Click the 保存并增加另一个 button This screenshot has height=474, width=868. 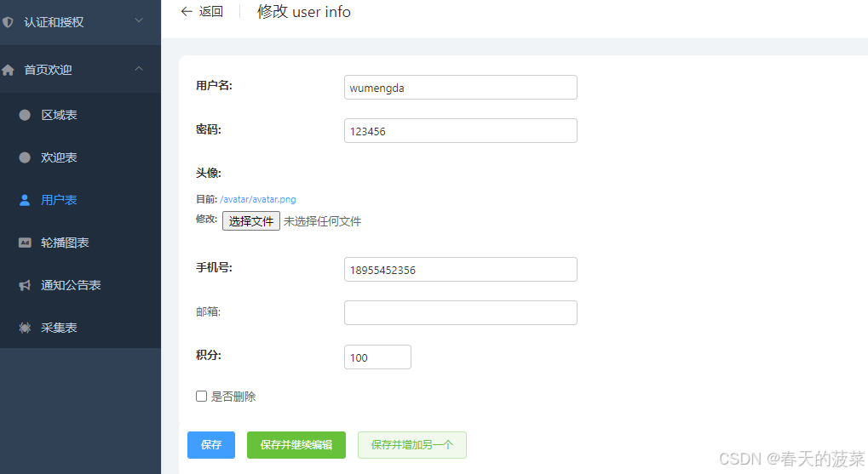(x=412, y=445)
